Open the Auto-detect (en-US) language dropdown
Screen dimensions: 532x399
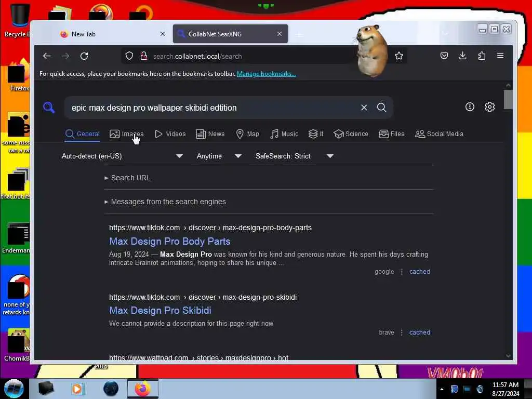click(122, 156)
